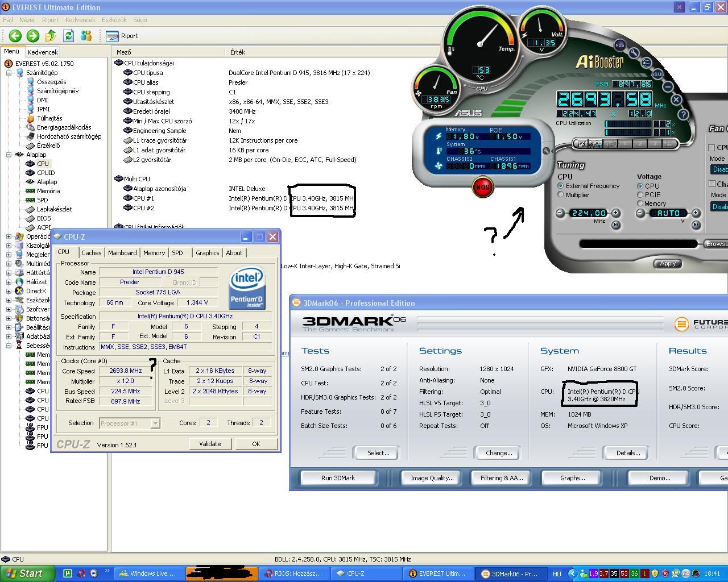Click Apply button in AiBooster
Screen dimensions: 728x582
668,264
